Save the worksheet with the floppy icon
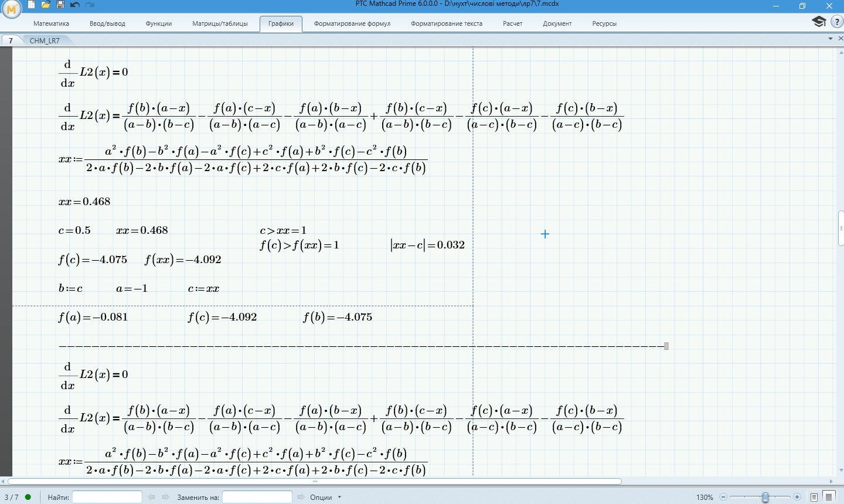Screen dimensions: 844x504 [x=60, y=5]
